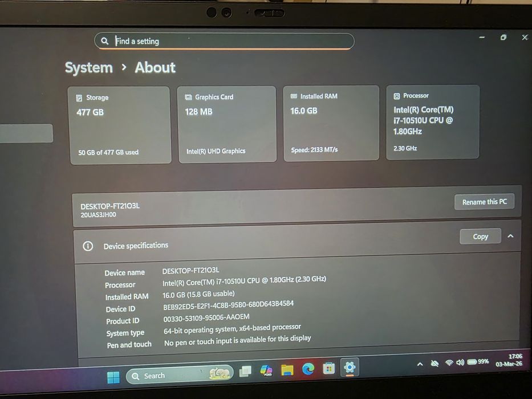
Task: Click the Processor chip icon
Action: point(397,96)
